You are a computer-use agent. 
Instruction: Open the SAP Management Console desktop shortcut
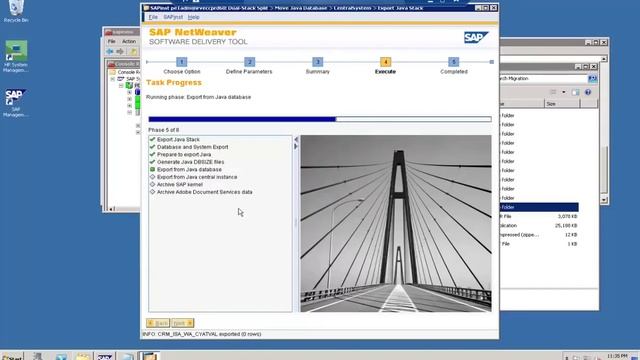click(x=16, y=103)
